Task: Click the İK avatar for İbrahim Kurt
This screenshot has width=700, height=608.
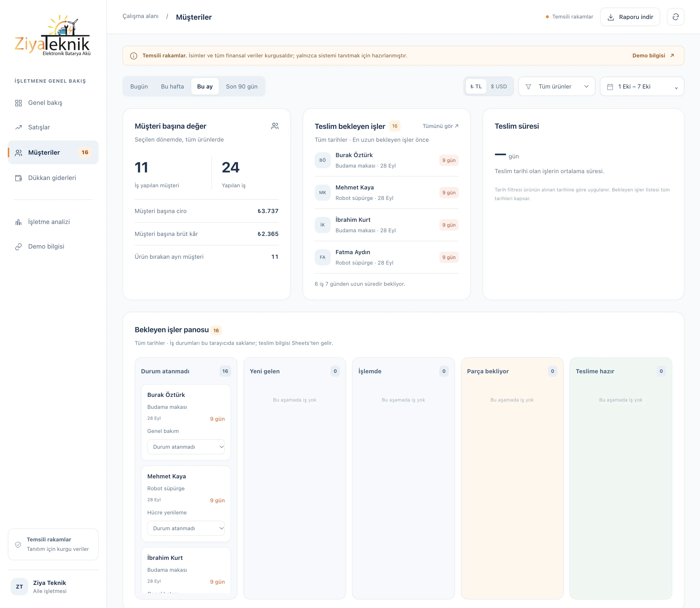Action: 323,225
